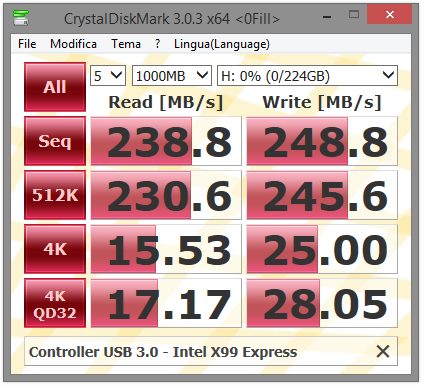The image size is (424, 388).
Task: Start the Seq benchmark test
Action: tap(55, 141)
